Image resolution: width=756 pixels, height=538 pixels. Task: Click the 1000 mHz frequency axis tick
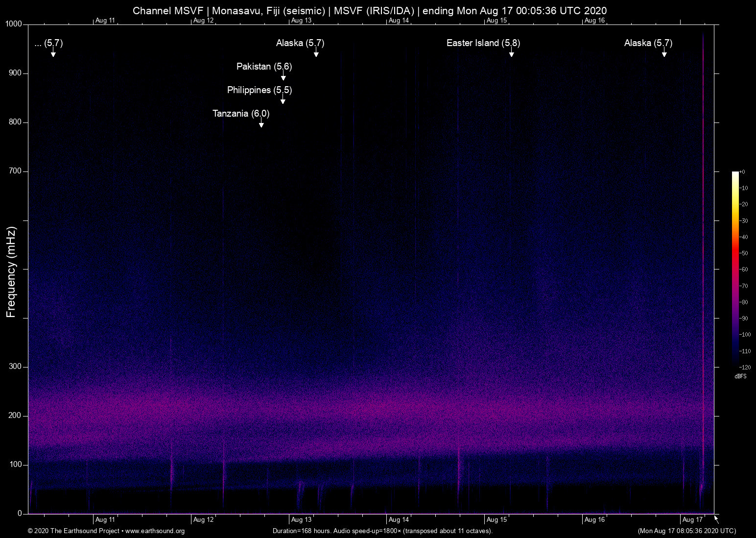click(x=13, y=24)
